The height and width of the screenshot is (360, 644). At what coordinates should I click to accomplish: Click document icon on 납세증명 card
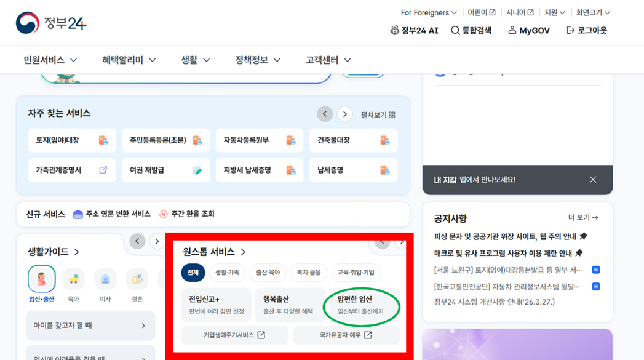[385, 170]
